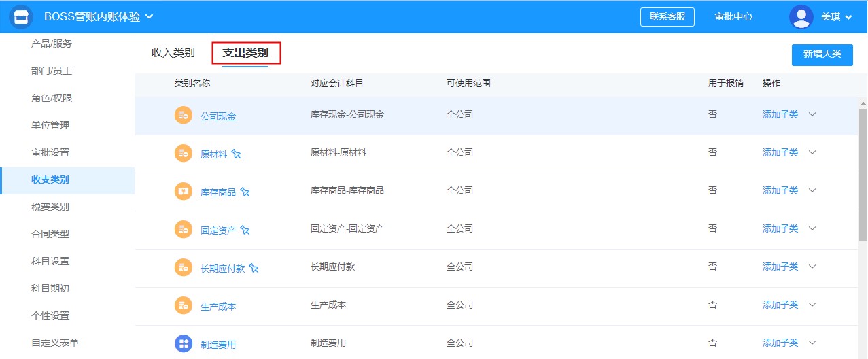The width and height of the screenshot is (868, 359).
Task: Click the orange icon beside 原材料
Action: (184, 154)
